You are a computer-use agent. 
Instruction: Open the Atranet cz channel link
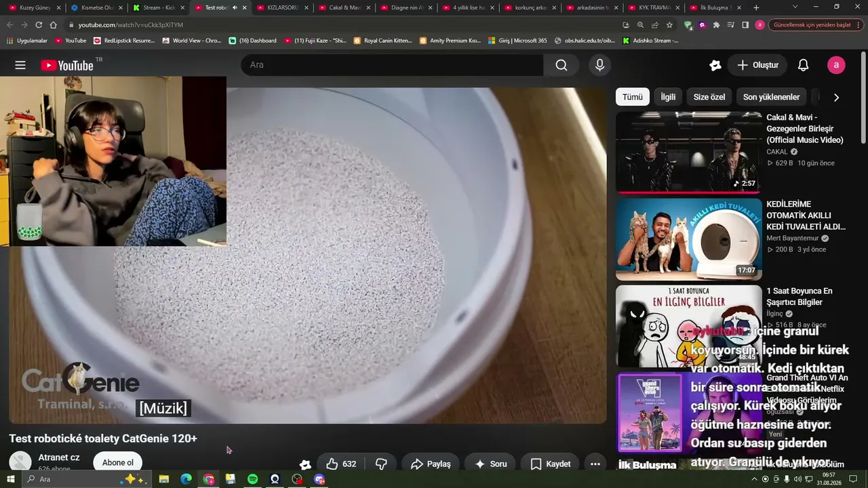point(59,457)
